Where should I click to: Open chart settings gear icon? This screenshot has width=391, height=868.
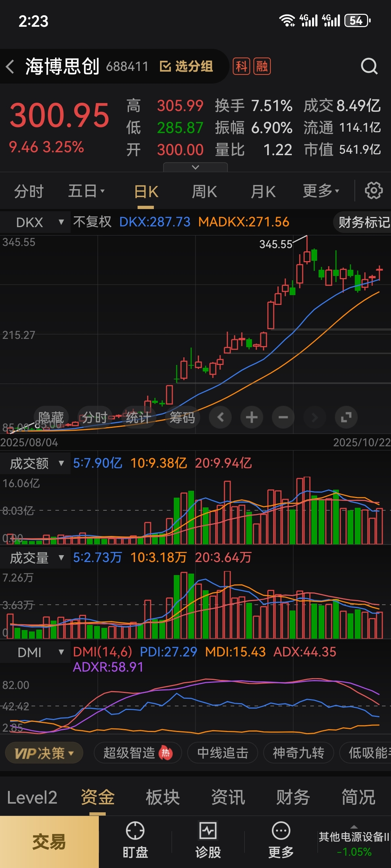coord(374,191)
